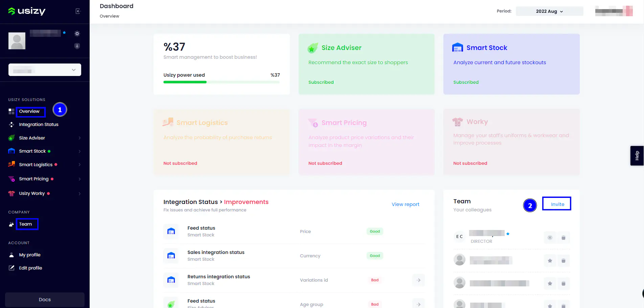
Task: Go to Integration Status in sidebar
Action: point(39,125)
